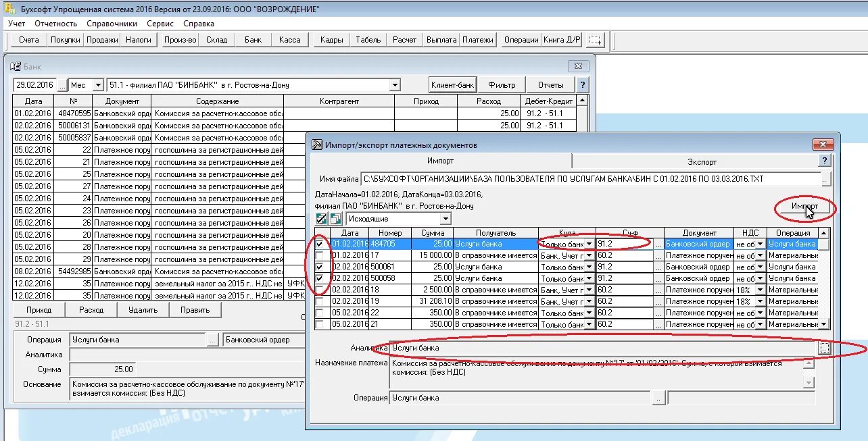Open the Исходящие dropdown
This screenshot has width=868, height=441.
pyautogui.click(x=445, y=219)
